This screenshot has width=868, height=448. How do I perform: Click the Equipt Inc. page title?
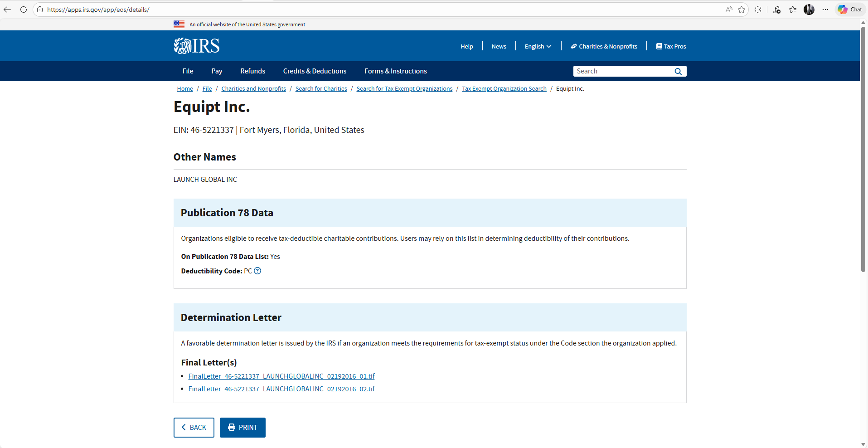coord(212,107)
